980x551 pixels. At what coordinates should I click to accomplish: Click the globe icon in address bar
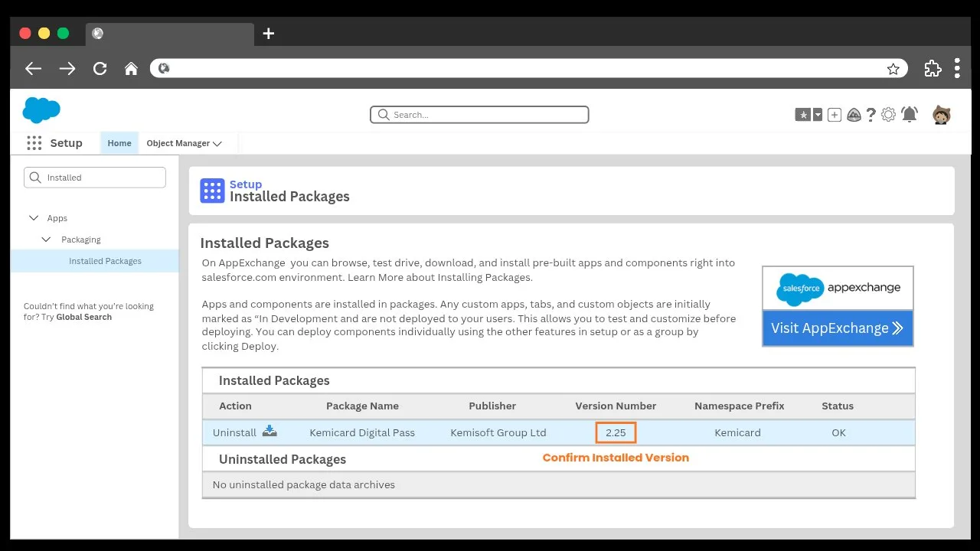[163, 68]
